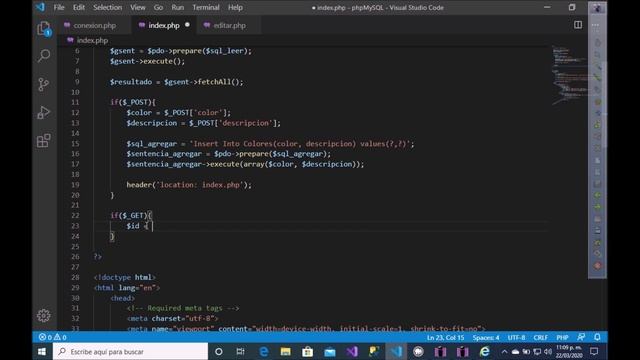Open the Terminal menu

[x=206, y=7]
